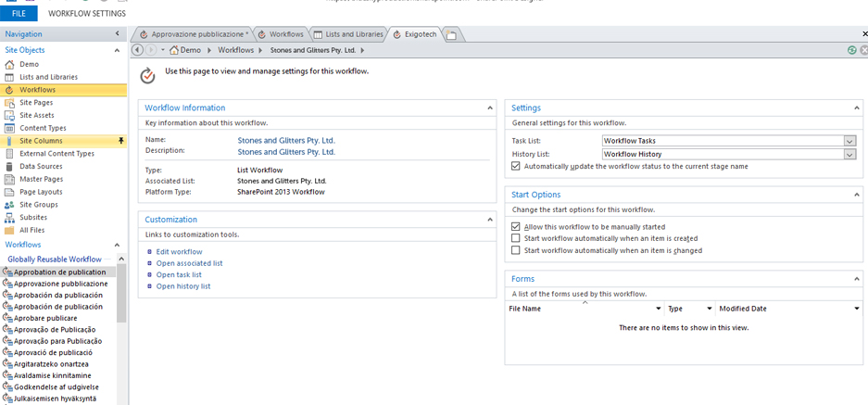Click the back navigation arrow button
Screen dimensions: 868x405
138,50
